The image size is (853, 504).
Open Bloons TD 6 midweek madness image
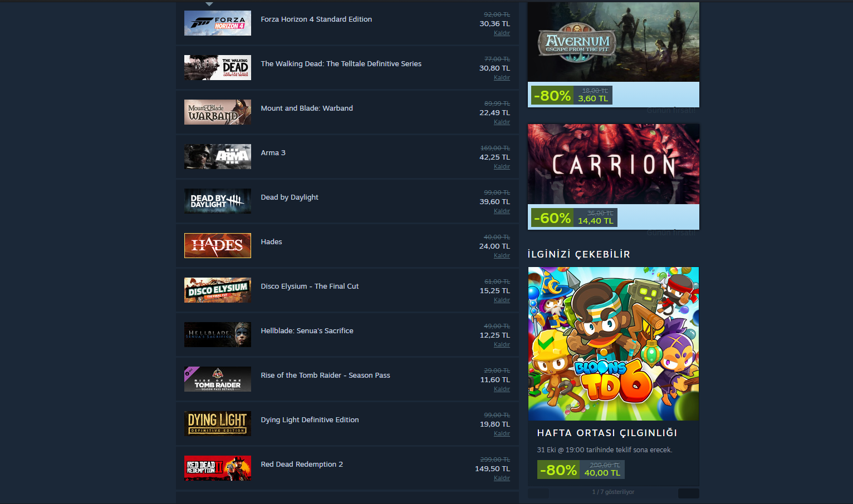click(x=613, y=343)
